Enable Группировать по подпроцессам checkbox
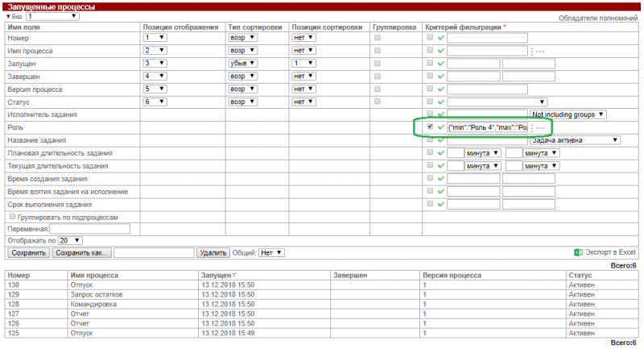Image resolution: width=644 pixels, height=349 pixels. pos(11,217)
